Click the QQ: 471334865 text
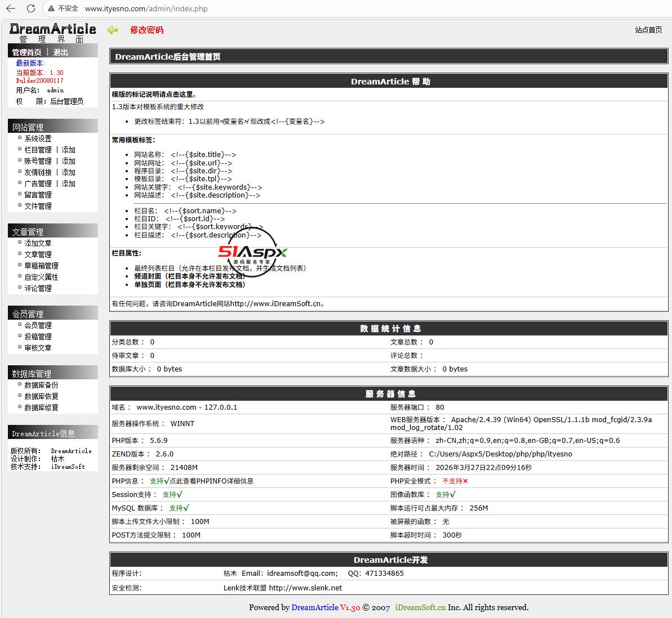This screenshot has height=618, width=672. pyautogui.click(x=375, y=574)
